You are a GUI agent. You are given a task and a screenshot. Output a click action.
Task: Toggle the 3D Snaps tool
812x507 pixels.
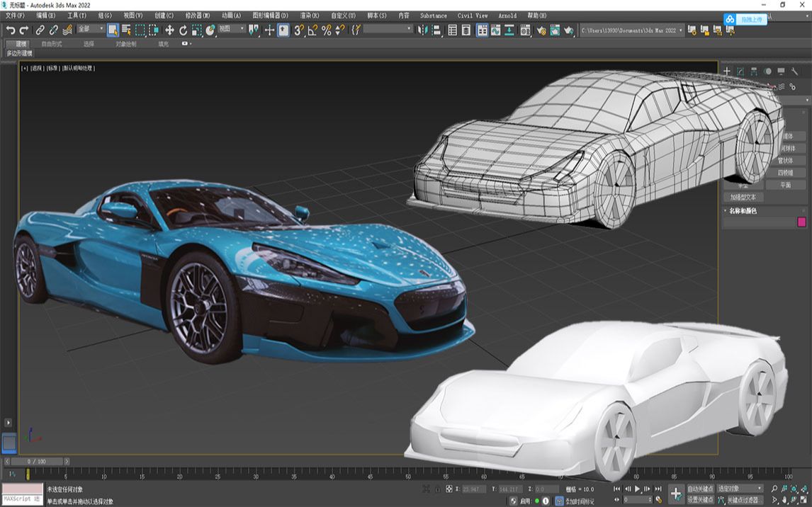(298, 30)
